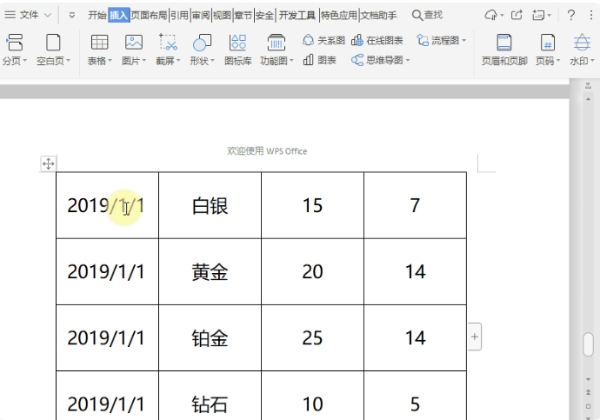Click the cloud sync icon
The height and width of the screenshot is (420, 600).
click(x=491, y=15)
